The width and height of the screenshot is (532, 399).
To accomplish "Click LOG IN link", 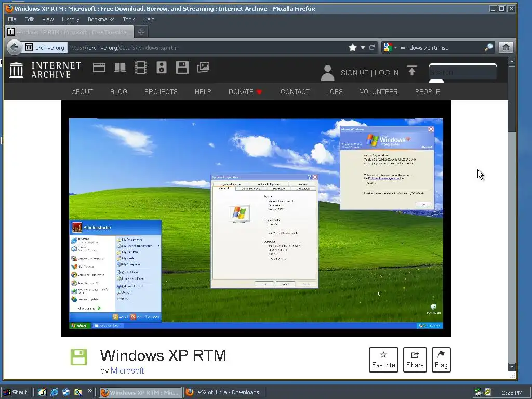I will pyautogui.click(x=387, y=73).
